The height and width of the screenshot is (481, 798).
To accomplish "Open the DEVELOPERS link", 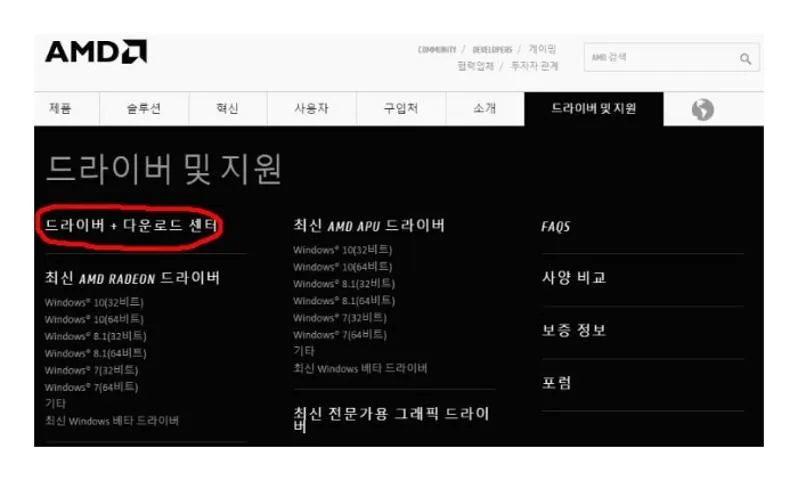I will click(492, 49).
